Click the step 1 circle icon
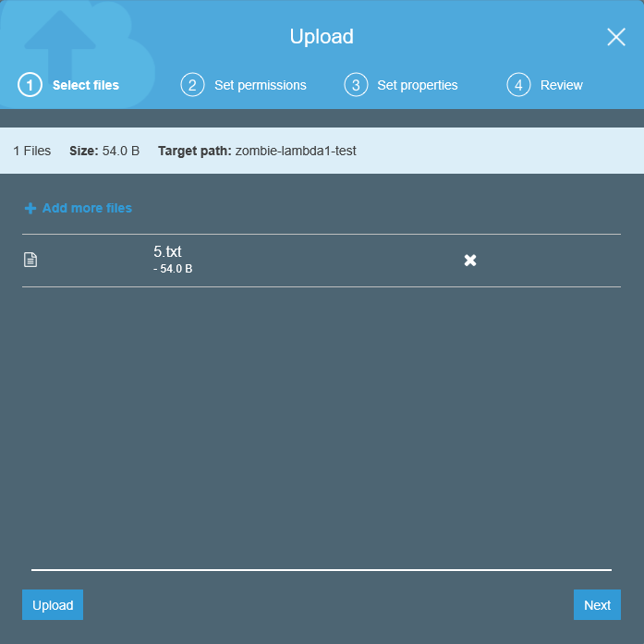Image resolution: width=644 pixels, height=644 pixels. pyautogui.click(x=30, y=85)
